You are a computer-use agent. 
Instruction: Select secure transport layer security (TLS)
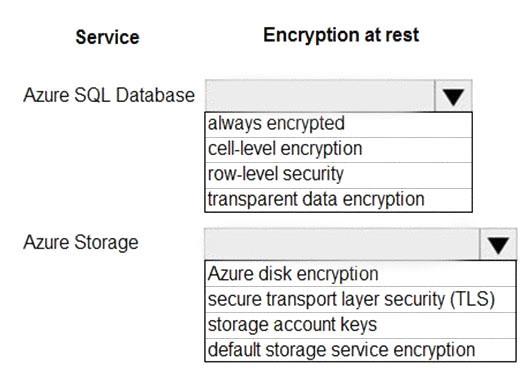[x=361, y=300]
